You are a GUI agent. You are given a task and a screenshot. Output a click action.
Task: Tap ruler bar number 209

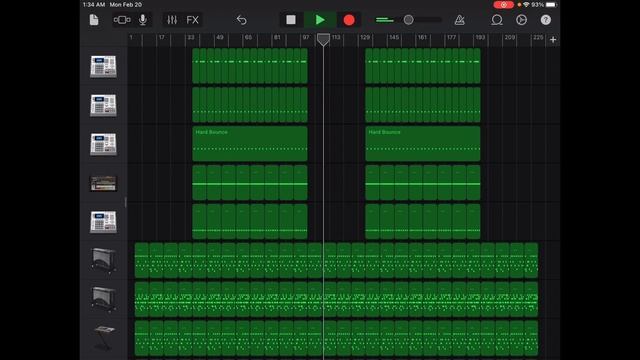pos(510,37)
